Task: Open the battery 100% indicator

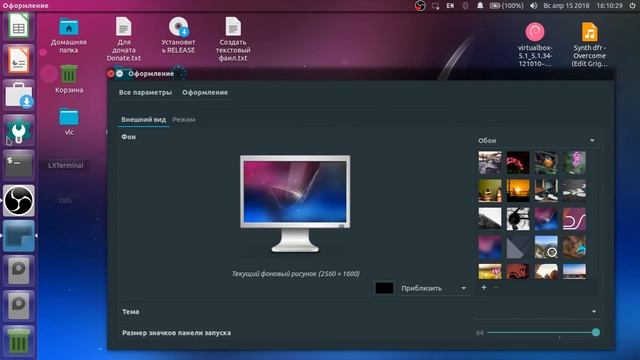Action: 507,6
